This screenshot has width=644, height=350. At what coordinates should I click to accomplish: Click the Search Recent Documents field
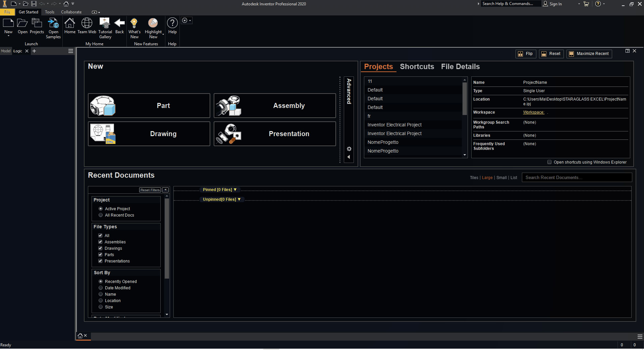(577, 177)
